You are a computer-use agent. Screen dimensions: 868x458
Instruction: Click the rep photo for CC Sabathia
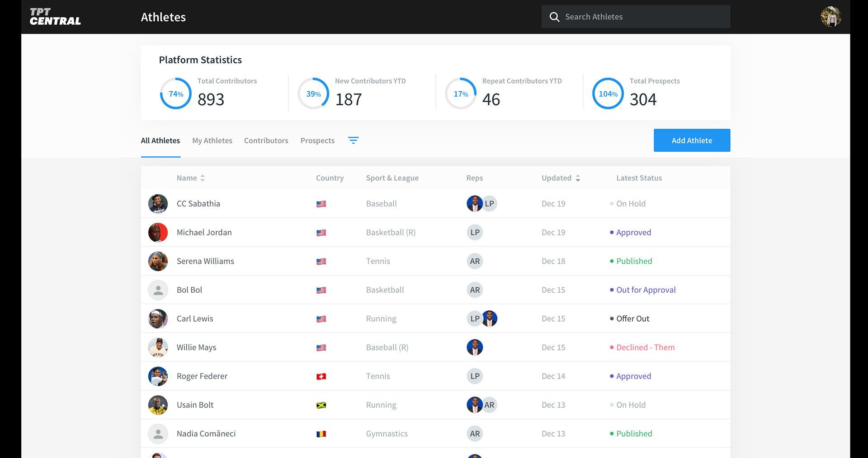click(474, 204)
